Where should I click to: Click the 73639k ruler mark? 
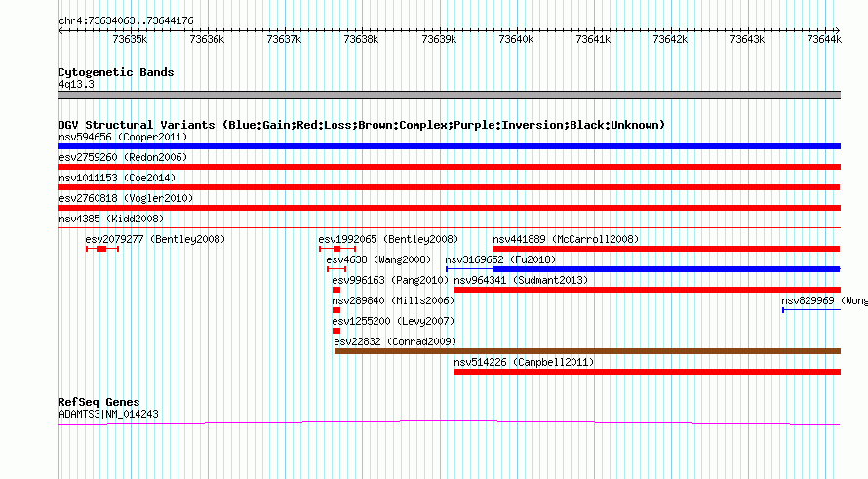(x=439, y=39)
